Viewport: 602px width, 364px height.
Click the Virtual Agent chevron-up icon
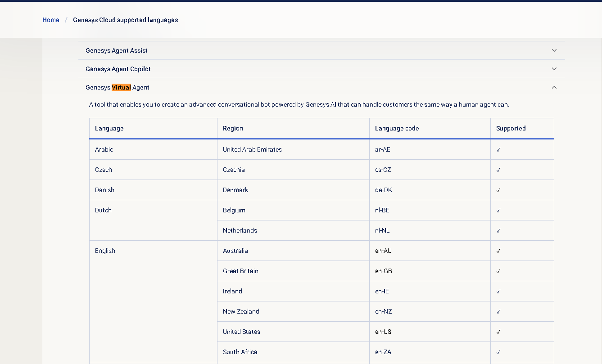click(554, 87)
